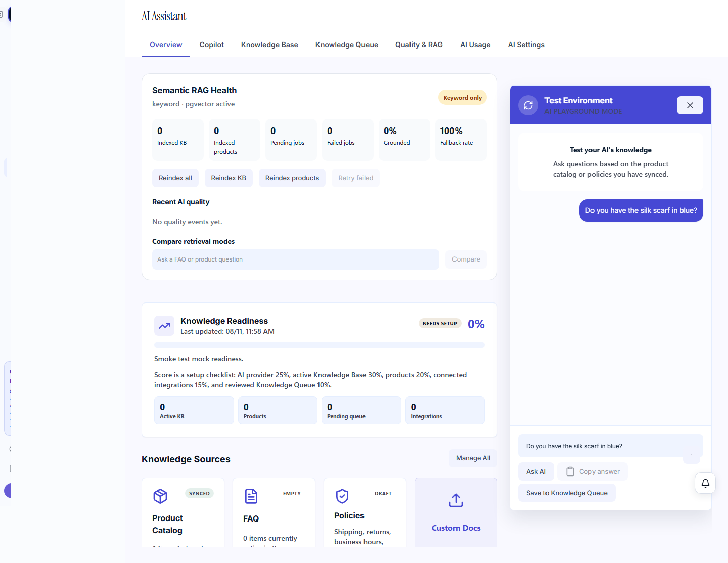Click the 0% Grounded stat card
Viewport: 728px width, 563px height.
tap(404, 140)
